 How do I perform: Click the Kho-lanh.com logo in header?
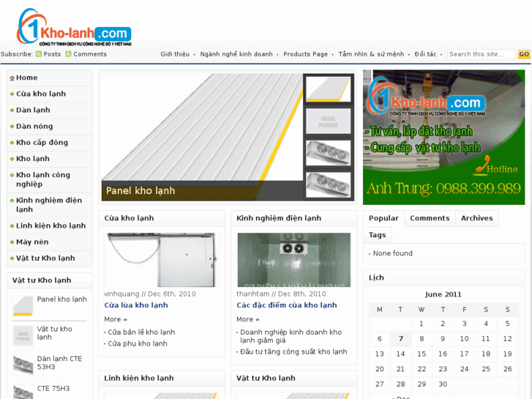point(74,27)
